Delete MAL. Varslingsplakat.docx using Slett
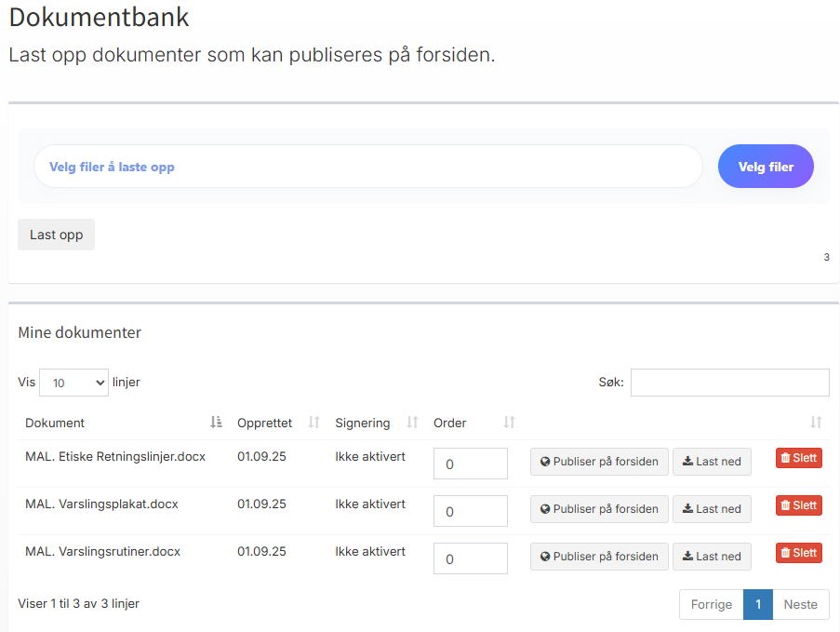 click(x=798, y=505)
